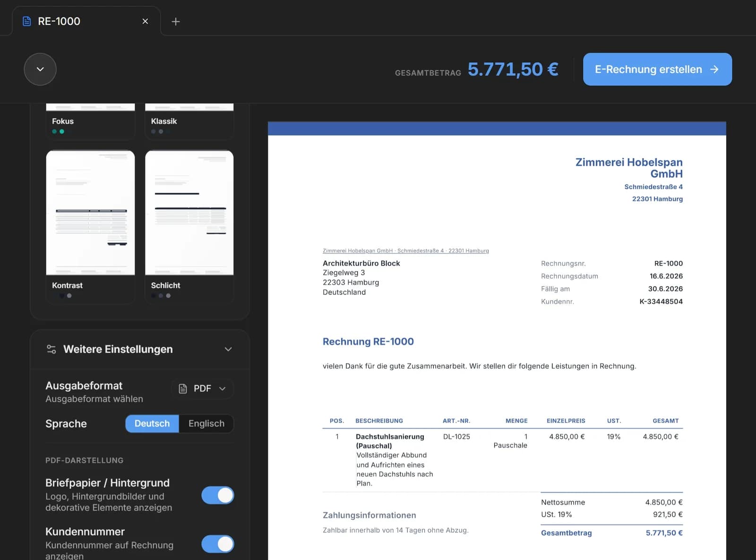This screenshot has height=560, width=756.
Task: Click the file icon inside the PDF selector
Action: tap(183, 388)
